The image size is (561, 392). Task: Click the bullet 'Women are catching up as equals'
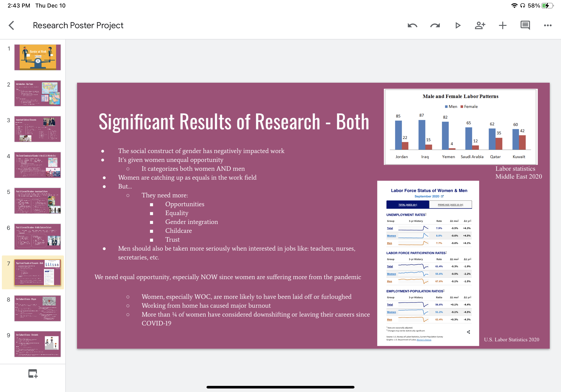(187, 177)
